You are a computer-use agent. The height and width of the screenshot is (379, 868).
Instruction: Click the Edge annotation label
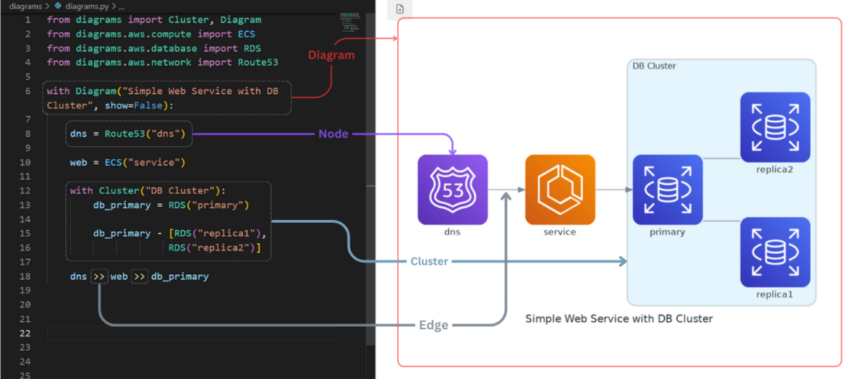click(x=433, y=325)
